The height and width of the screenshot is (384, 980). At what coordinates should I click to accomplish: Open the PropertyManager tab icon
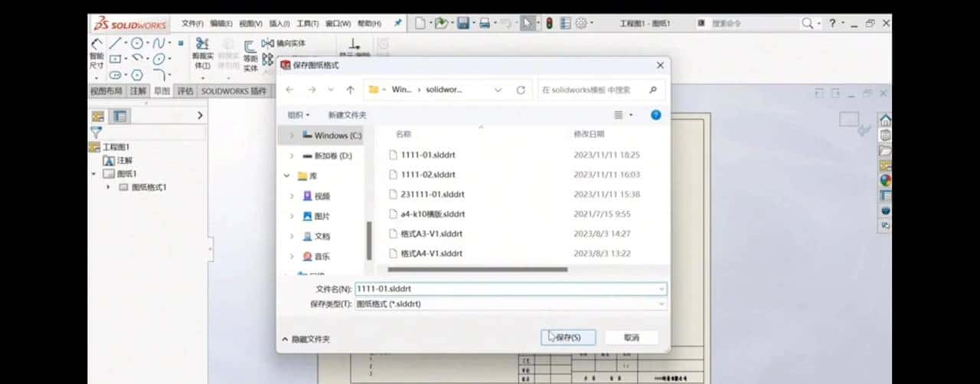coord(119,116)
